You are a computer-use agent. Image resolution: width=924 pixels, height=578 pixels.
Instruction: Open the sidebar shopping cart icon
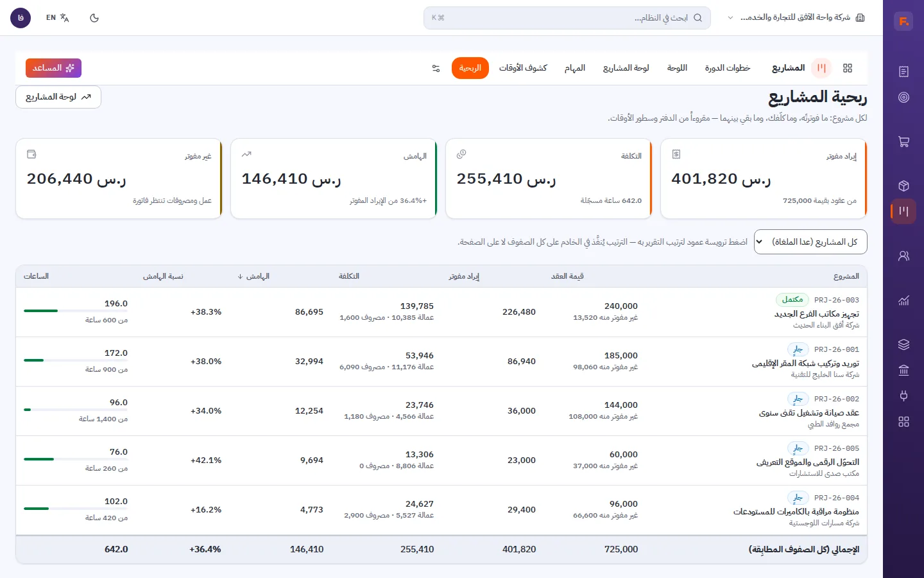(903, 142)
